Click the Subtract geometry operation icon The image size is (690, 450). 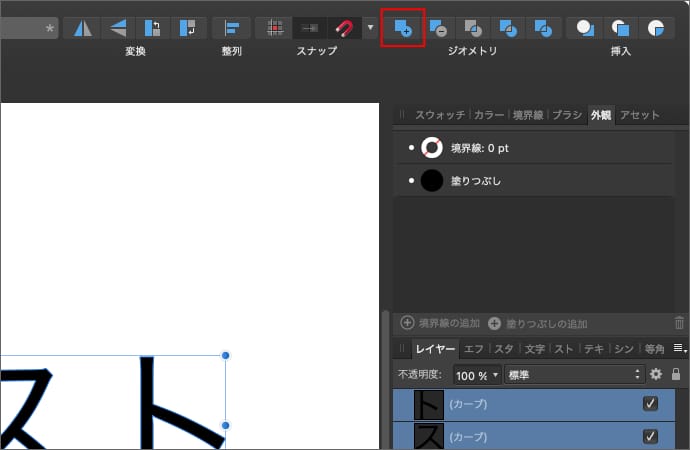pos(438,27)
